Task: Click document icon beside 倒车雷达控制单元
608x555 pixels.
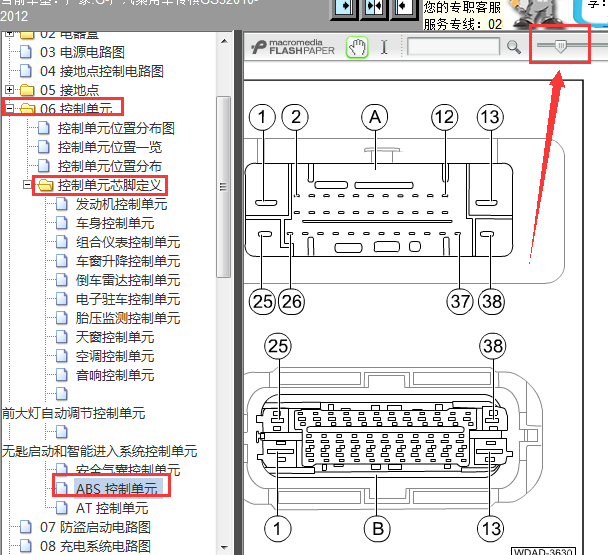Action: 62,280
